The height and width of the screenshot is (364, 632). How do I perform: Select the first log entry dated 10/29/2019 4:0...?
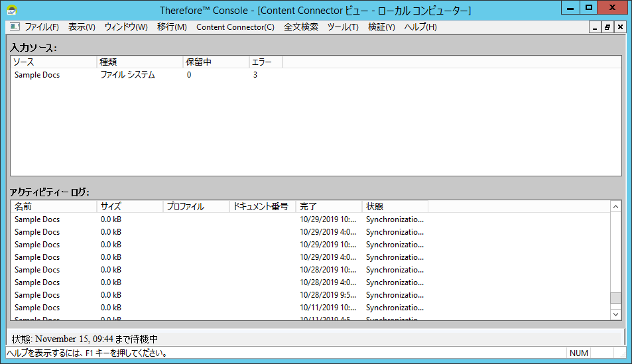point(310,232)
